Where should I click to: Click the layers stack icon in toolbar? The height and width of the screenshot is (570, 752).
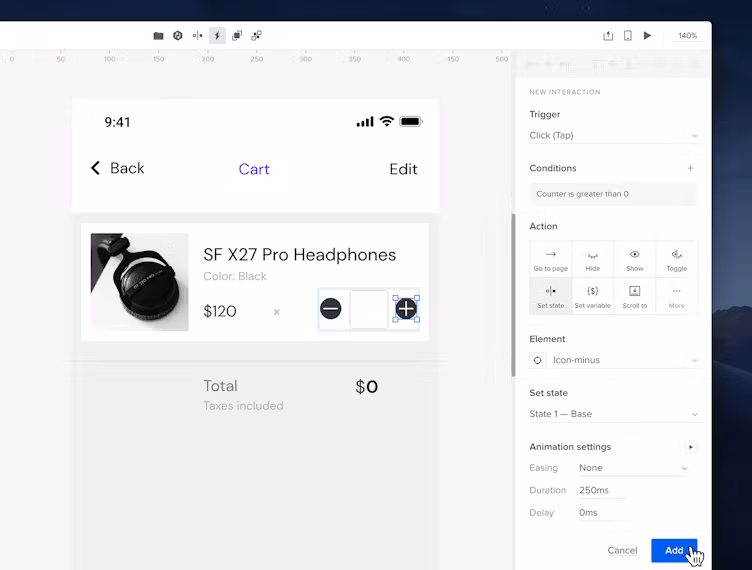click(x=237, y=35)
